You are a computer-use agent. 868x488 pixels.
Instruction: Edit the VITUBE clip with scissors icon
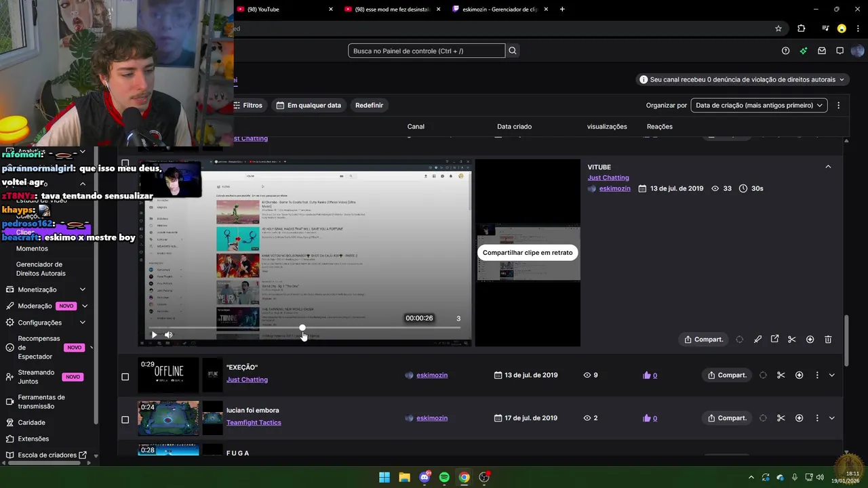(791, 340)
